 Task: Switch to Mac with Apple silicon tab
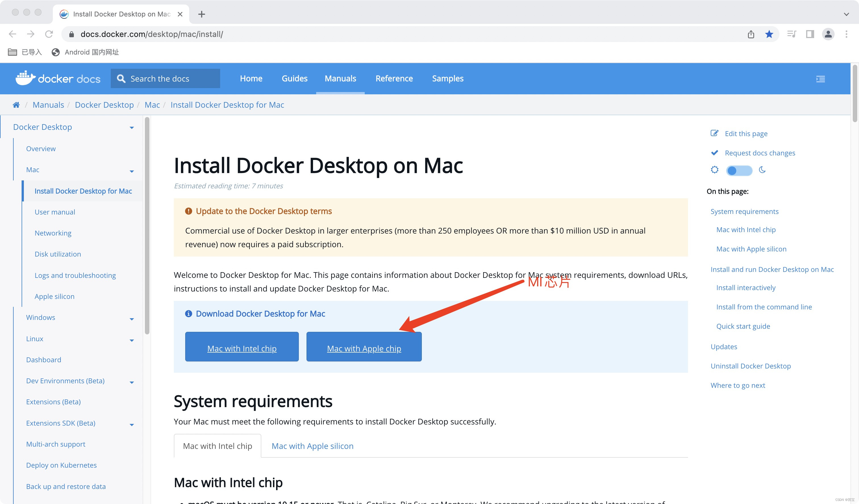tap(312, 446)
